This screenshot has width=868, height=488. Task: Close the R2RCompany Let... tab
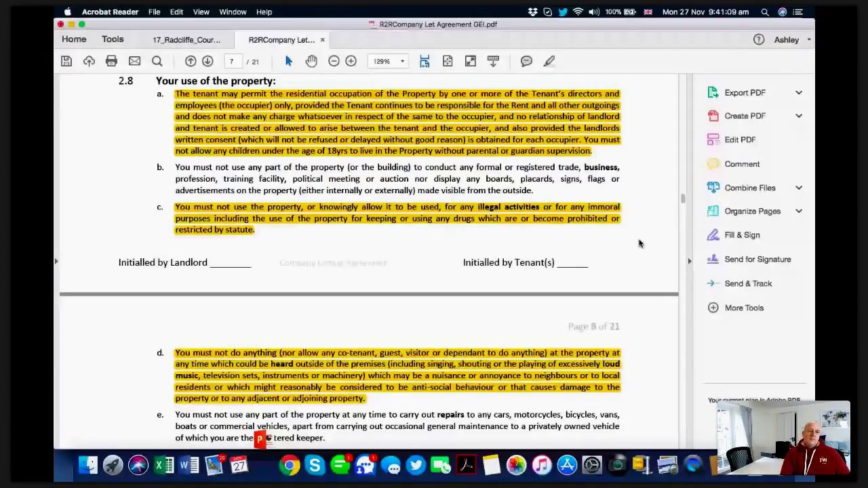pos(322,40)
